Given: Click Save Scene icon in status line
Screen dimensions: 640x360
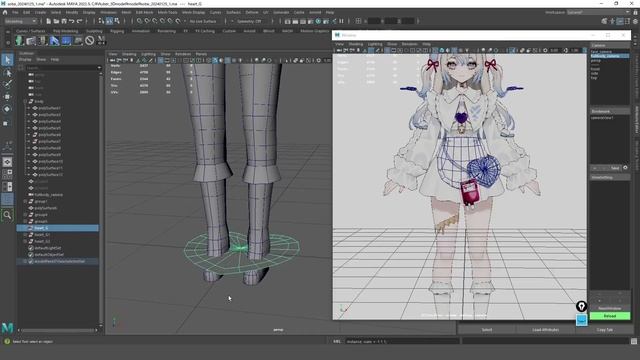Looking at the screenshot, I should tap(64, 21).
